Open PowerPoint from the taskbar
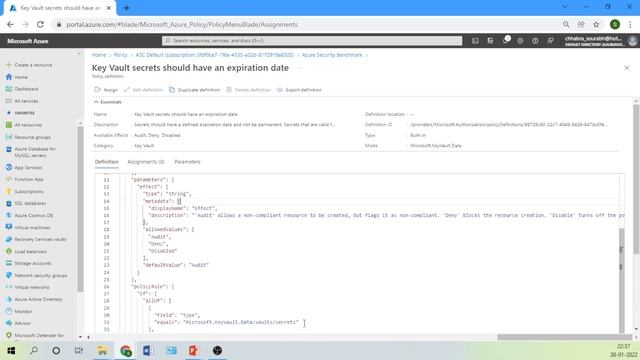Viewport: 640px width, 360px height. point(194,351)
